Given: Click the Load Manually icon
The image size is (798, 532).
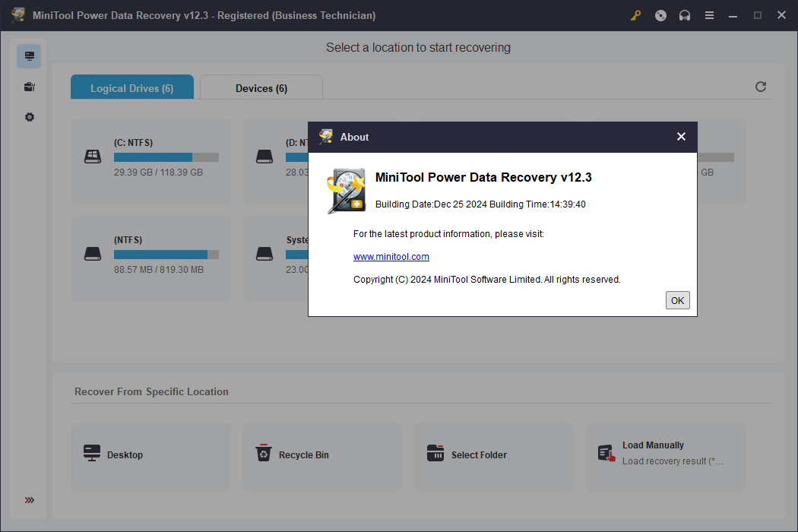Looking at the screenshot, I should click(606, 453).
